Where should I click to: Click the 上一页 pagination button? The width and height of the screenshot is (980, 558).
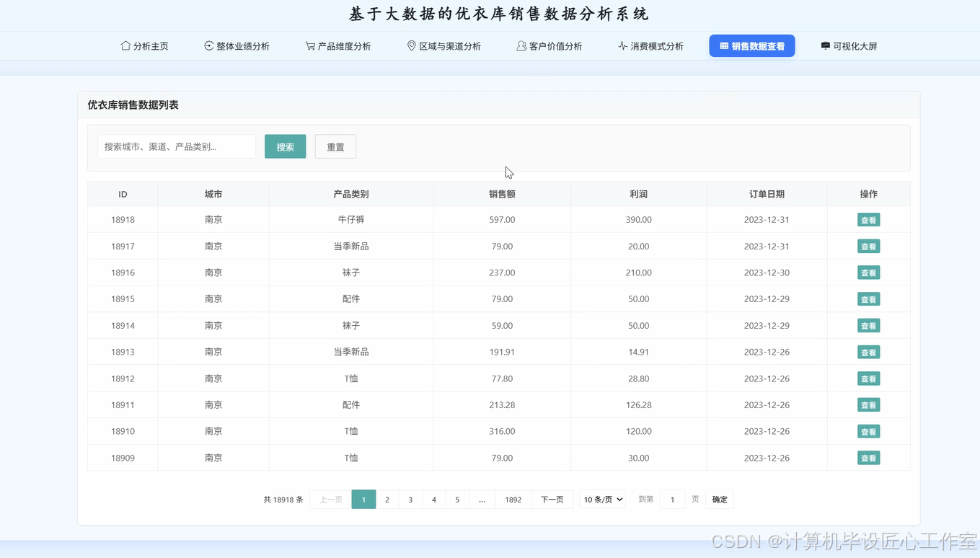(x=331, y=500)
